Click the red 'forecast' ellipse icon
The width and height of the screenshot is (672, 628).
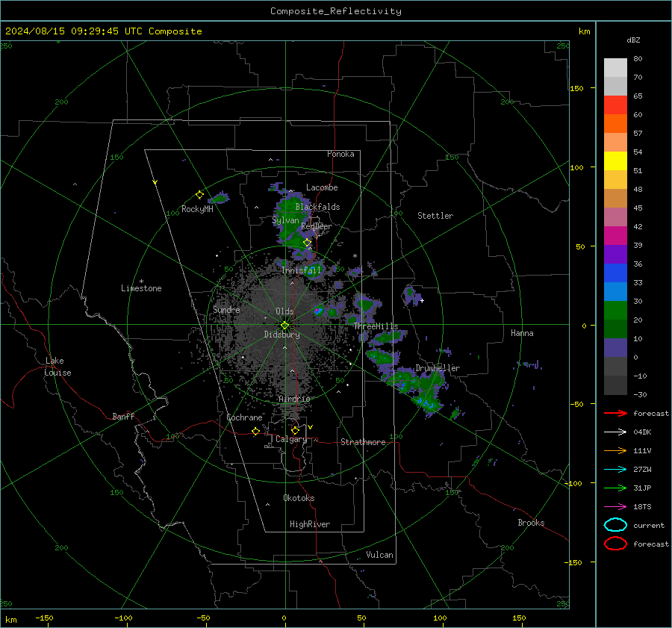pos(615,544)
